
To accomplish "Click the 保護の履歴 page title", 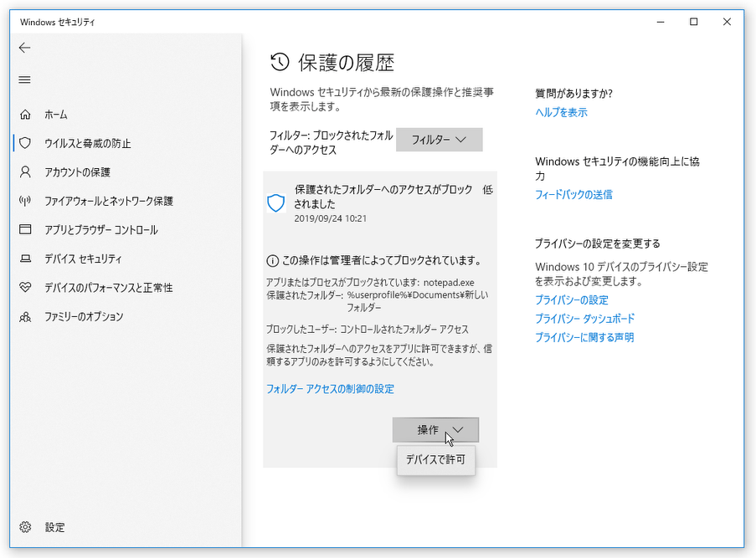I will [346, 63].
